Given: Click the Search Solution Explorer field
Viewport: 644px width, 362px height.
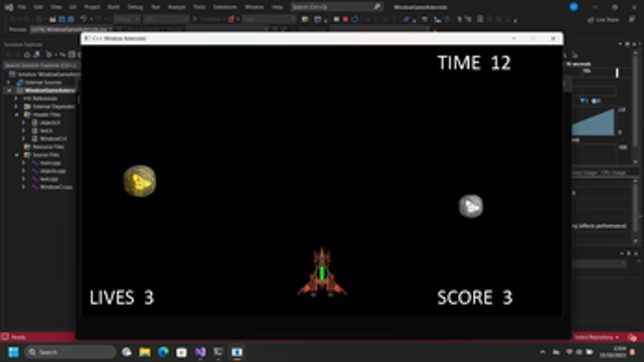Looking at the screenshot, I should [x=40, y=66].
